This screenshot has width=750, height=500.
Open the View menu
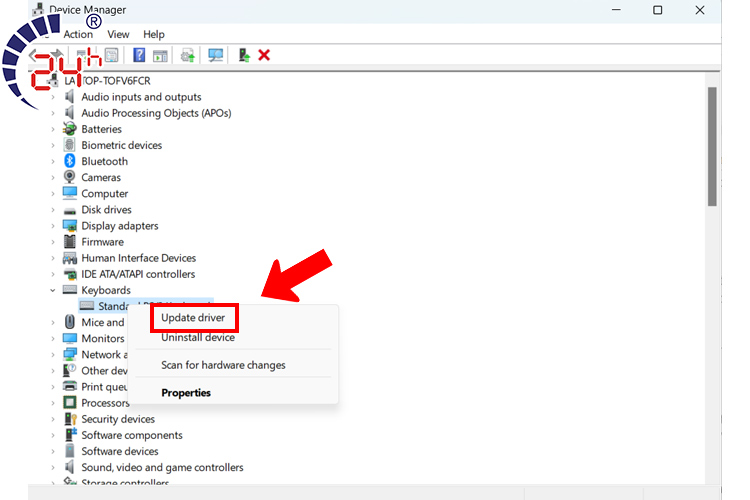point(118,34)
